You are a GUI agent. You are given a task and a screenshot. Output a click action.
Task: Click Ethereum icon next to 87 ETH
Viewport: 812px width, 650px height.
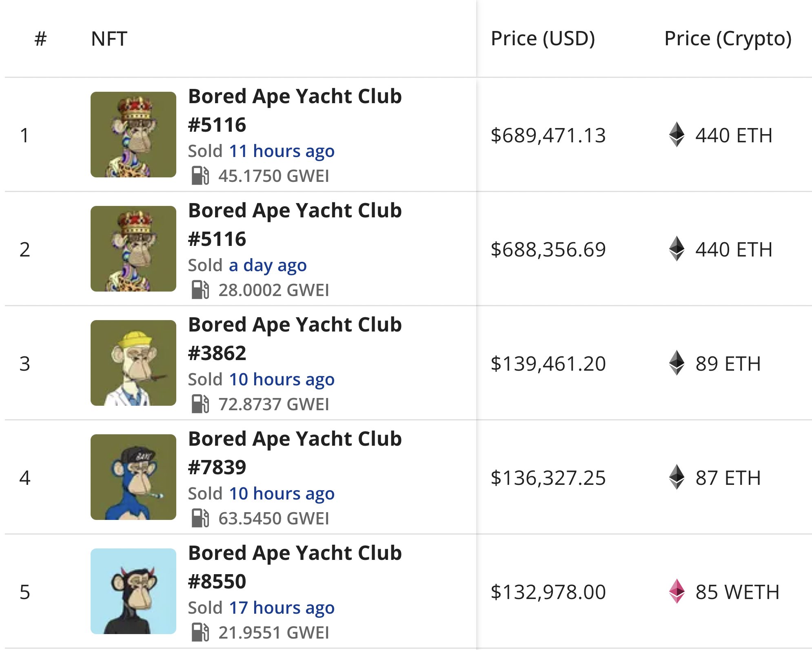(677, 477)
